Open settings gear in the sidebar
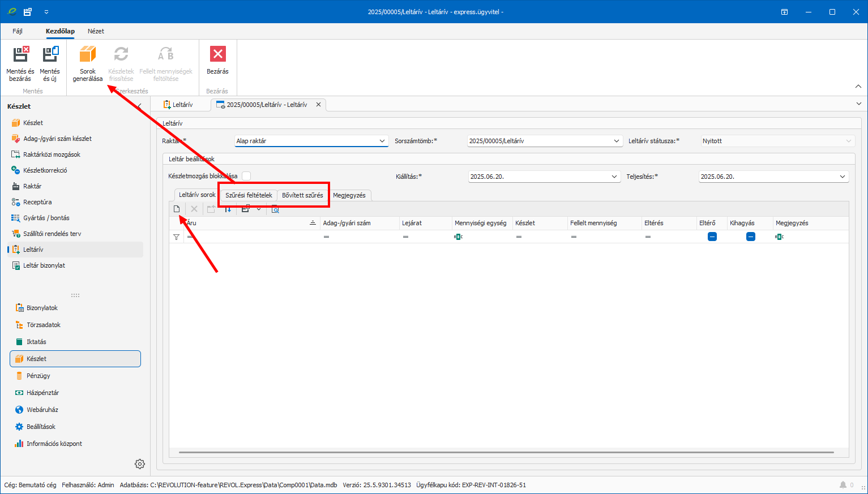 [x=140, y=464]
